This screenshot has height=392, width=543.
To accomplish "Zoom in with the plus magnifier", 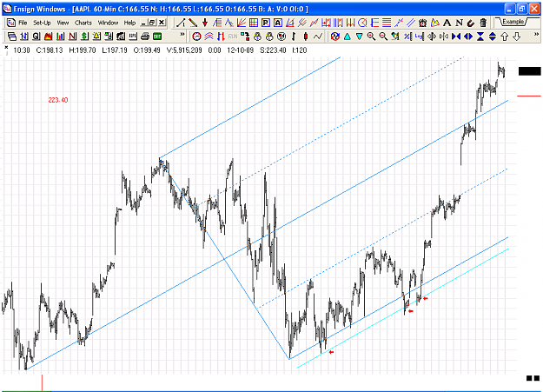I will 371,36.
